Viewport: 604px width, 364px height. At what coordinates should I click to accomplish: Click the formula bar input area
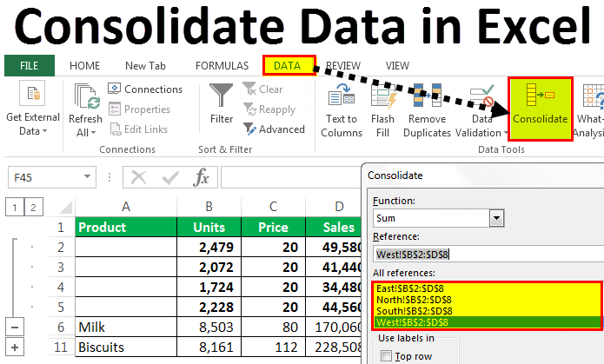pos(291,177)
